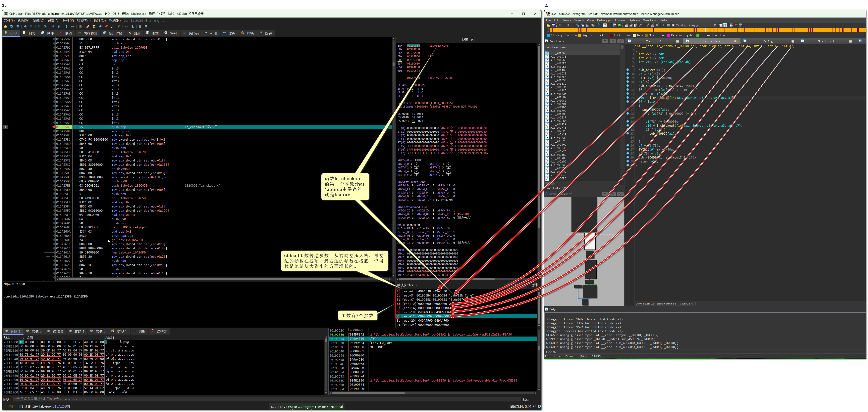The height and width of the screenshot is (412, 868).
Task: Pause execution in x64dbg toolbar
Action: coord(31,27)
